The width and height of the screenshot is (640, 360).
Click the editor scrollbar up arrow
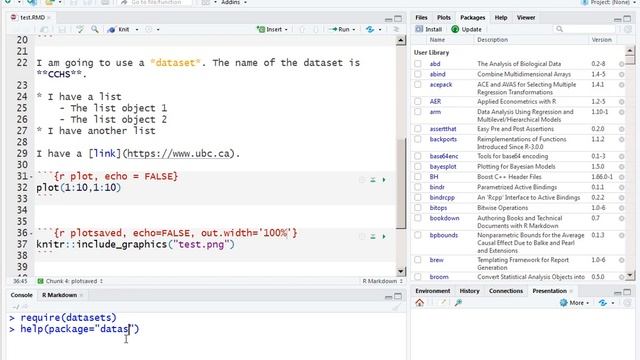[400, 40]
